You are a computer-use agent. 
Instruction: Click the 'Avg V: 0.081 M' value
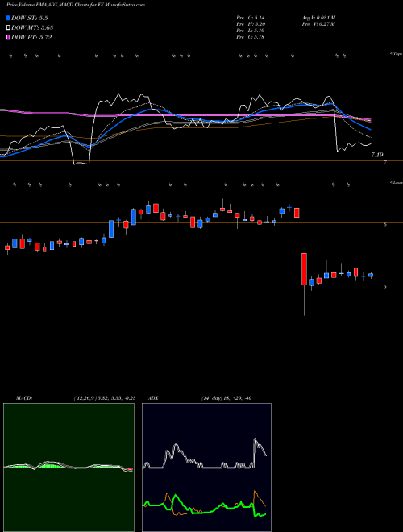(320, 18)
